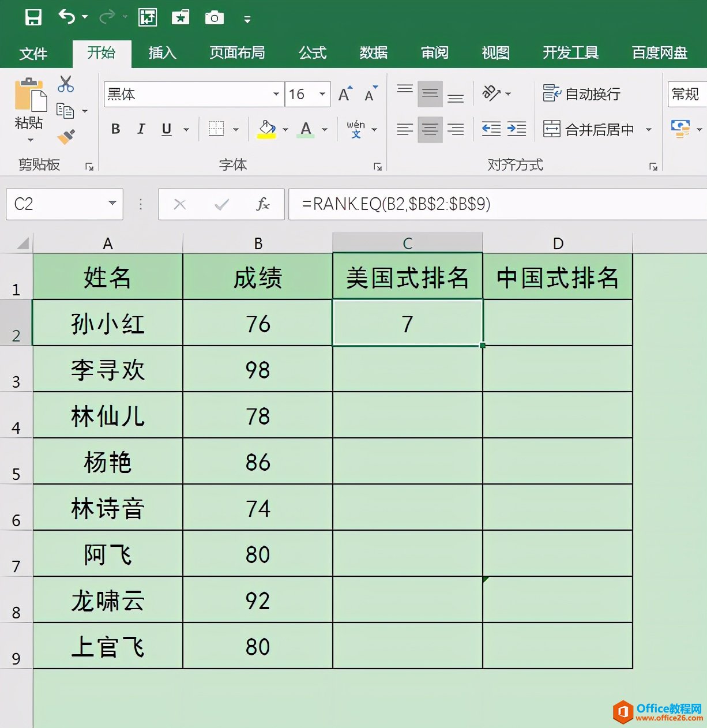Decrease font size with small A icon
The width and height of the screenshot is (707, 728).
[371, 94]
